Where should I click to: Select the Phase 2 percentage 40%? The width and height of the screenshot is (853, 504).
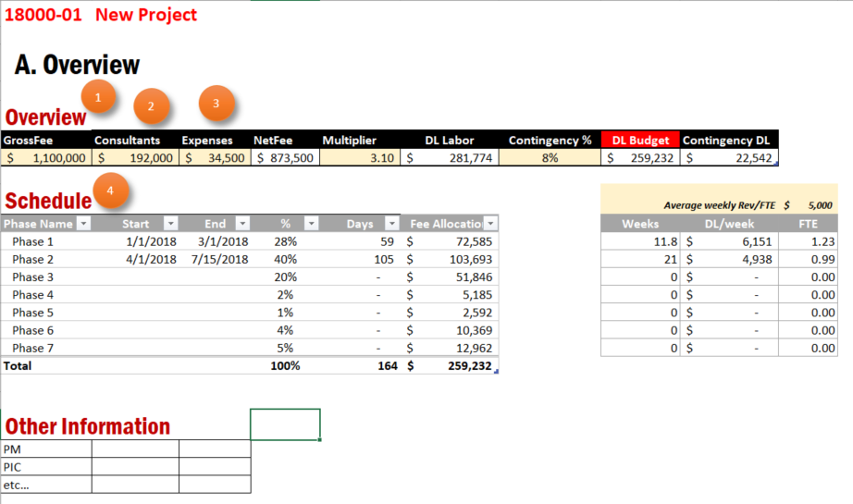285,259
